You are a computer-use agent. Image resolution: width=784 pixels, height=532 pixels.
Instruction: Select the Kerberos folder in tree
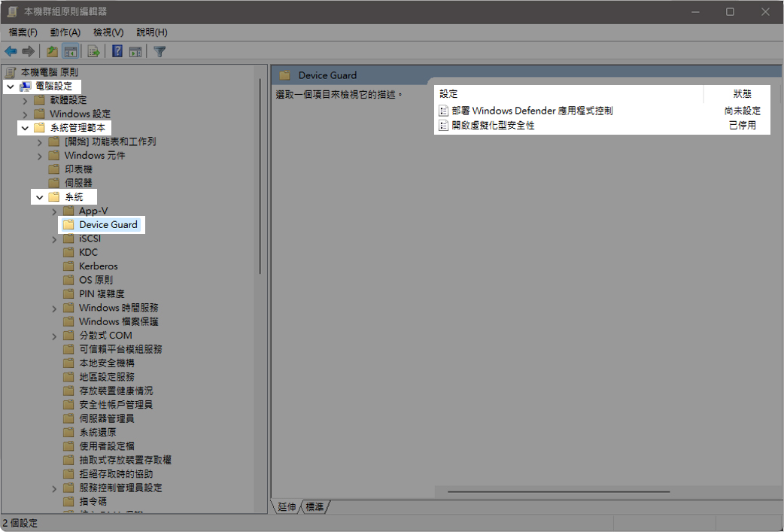pos(98,266)
